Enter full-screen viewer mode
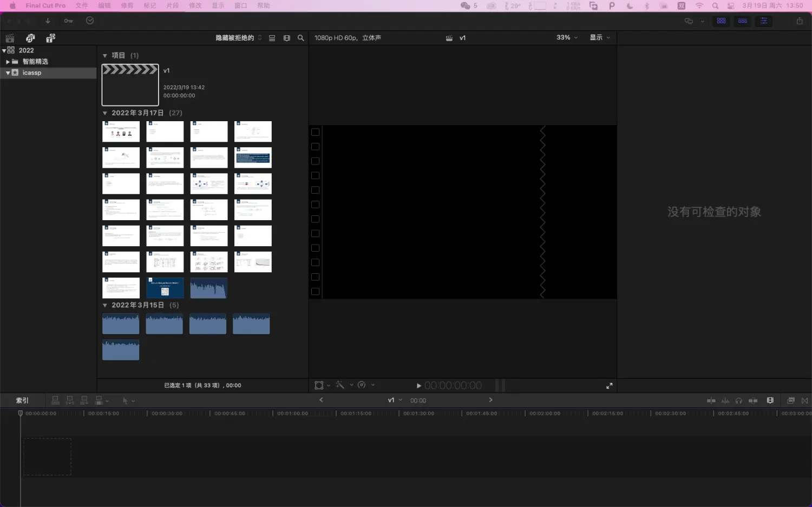This screenshot has height=507, width=812. tap(609, 386)
